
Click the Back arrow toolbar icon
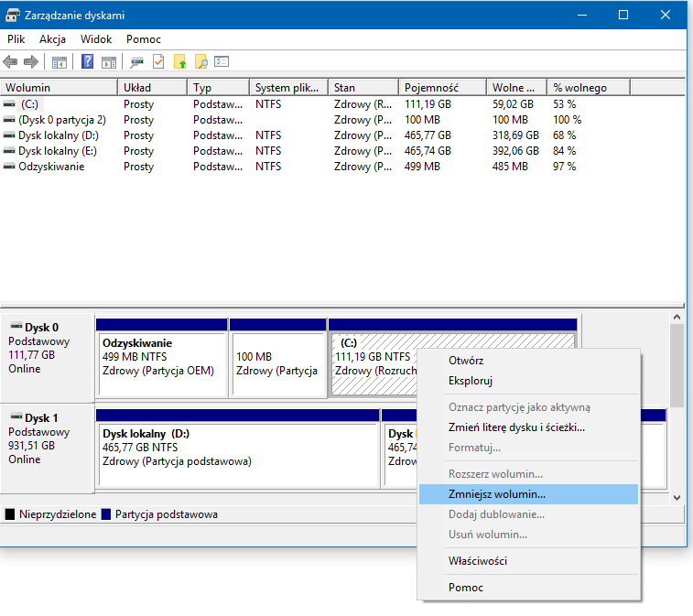pos(11,62)
